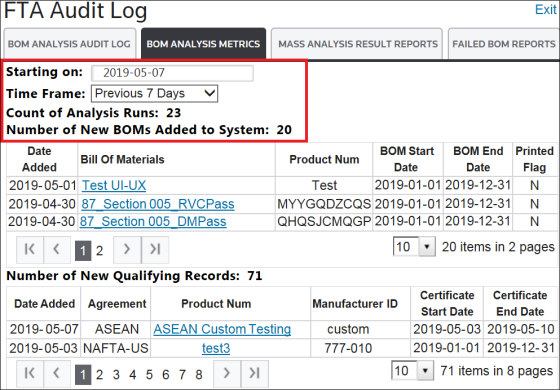
Task: Open page size dropdown for 71 items table
Action: point(412,370)
